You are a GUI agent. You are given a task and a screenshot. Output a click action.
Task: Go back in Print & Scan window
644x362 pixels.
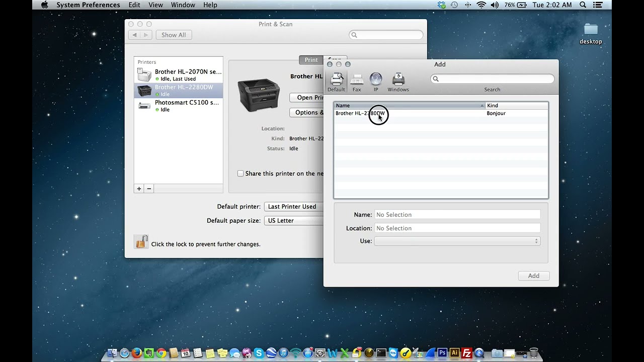(134, 35)
